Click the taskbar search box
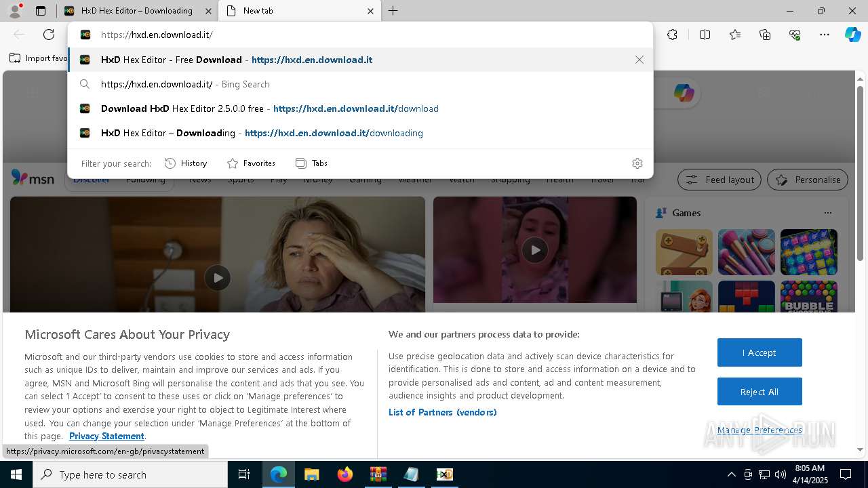Viewport: 868px width, 488px height. click(130, 474)
